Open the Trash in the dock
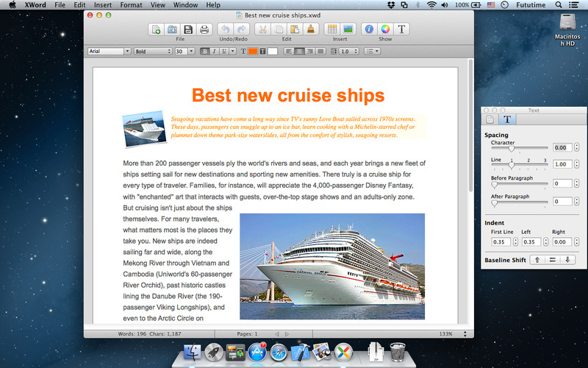 [x=397, y=352]
